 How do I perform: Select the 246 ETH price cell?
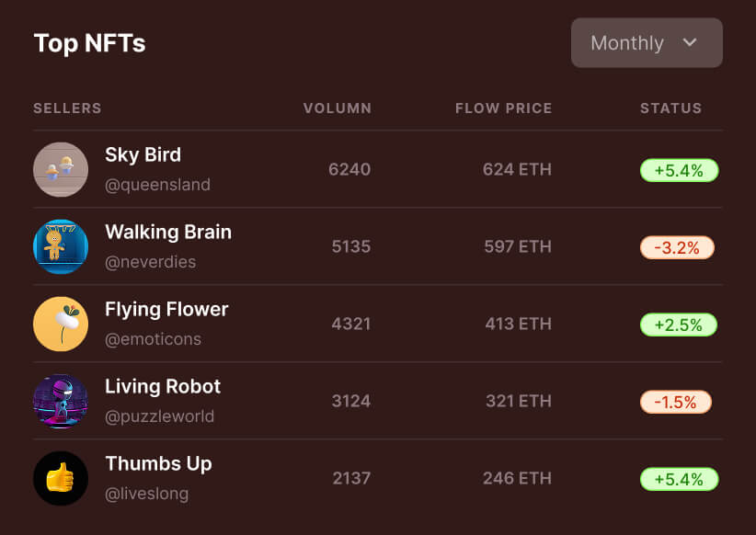click(x=517, y=478)
